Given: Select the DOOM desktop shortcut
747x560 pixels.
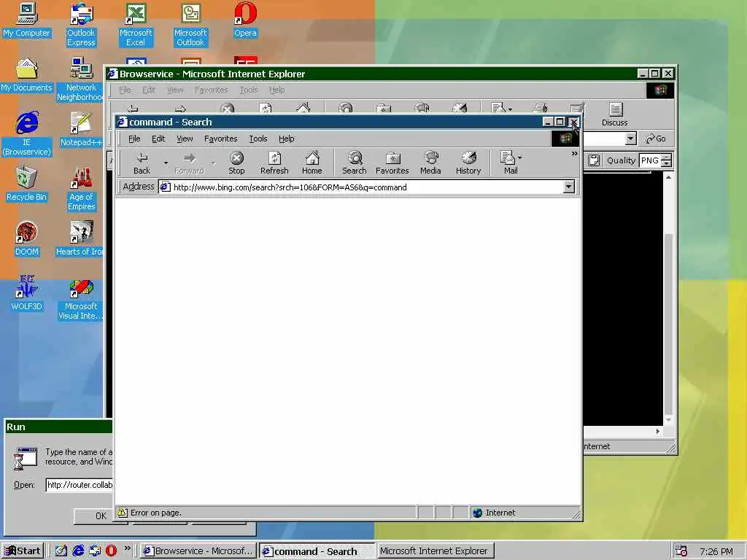Looking at the screenshot, I should 27,239.
